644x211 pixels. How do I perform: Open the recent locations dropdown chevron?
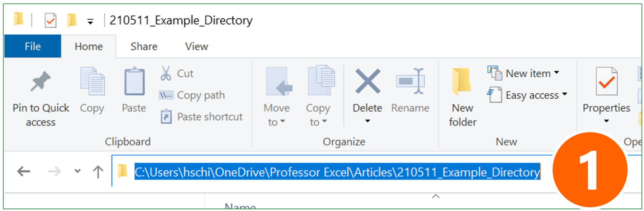pos(77,171)
